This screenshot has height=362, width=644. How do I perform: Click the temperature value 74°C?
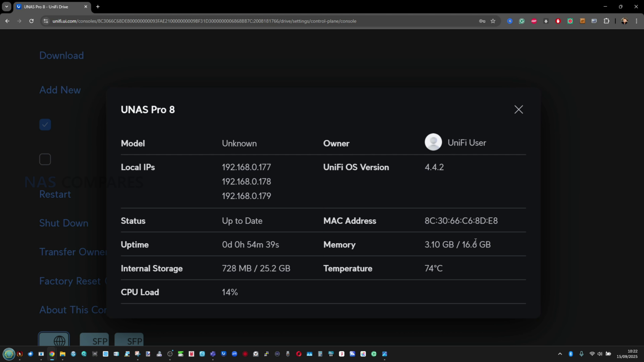pyautogui.click(x=434, y=268)
